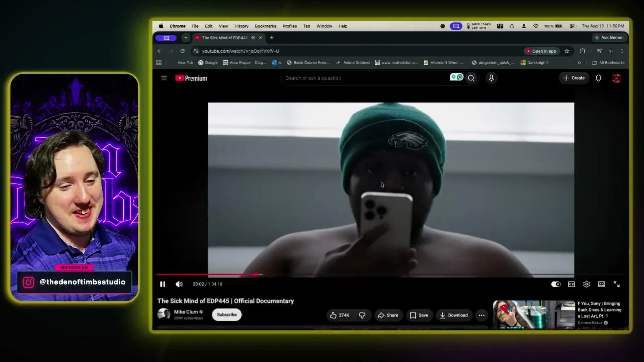
Task: Open the Apple menu
Action: [x=161, y=26]
